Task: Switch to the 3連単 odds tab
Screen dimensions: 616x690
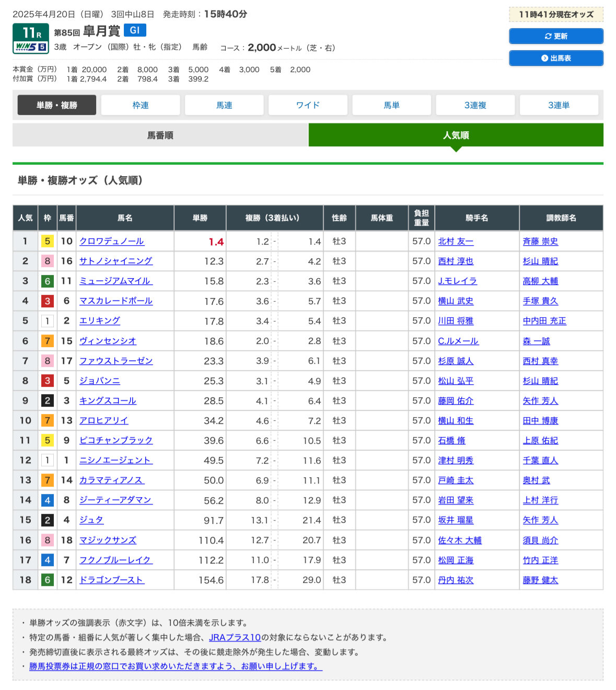Action: click(x=559, y=105)
